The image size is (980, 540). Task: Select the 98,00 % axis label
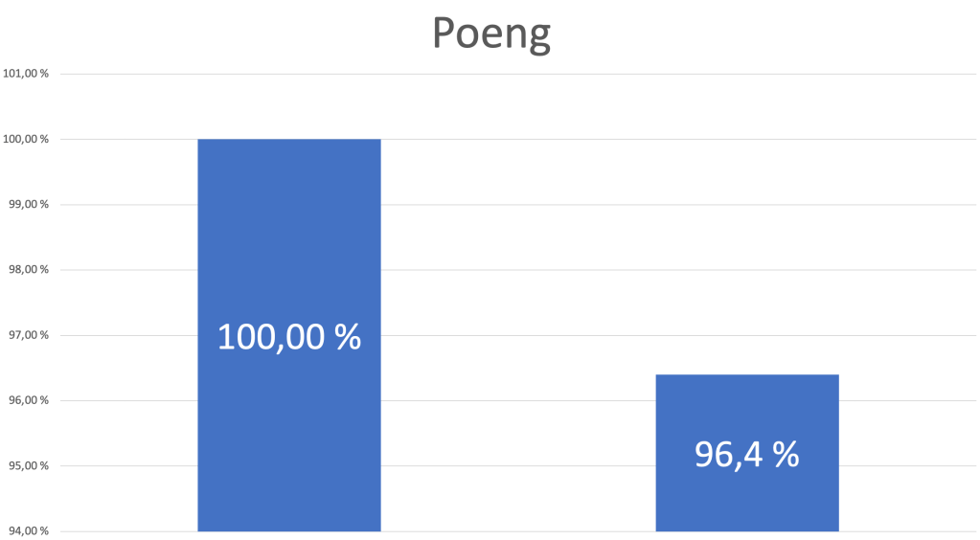pos(28,269)
